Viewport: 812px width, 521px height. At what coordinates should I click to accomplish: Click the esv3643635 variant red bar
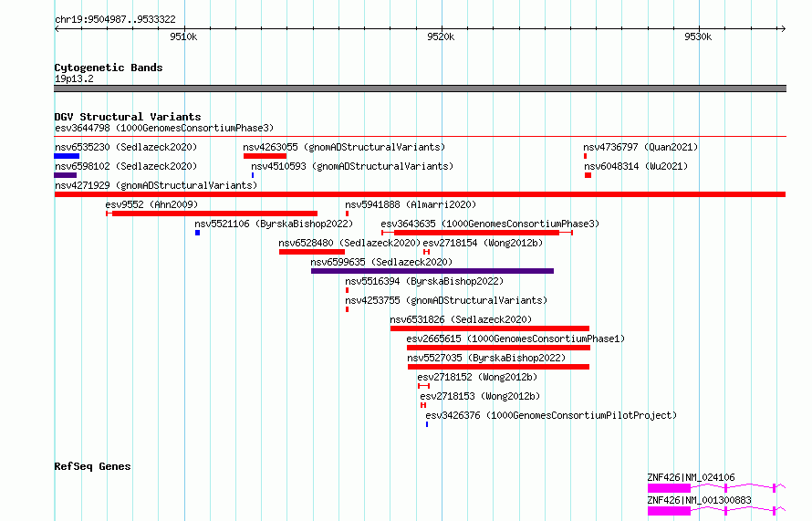click(476, 233)
